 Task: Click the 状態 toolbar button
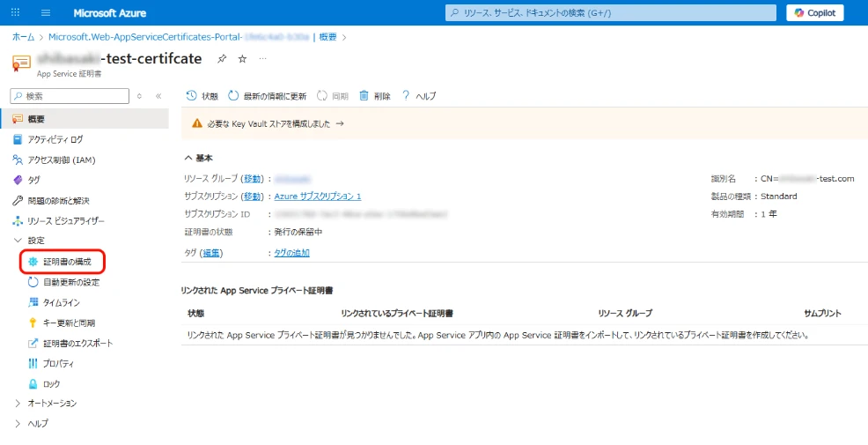(202, 96)
